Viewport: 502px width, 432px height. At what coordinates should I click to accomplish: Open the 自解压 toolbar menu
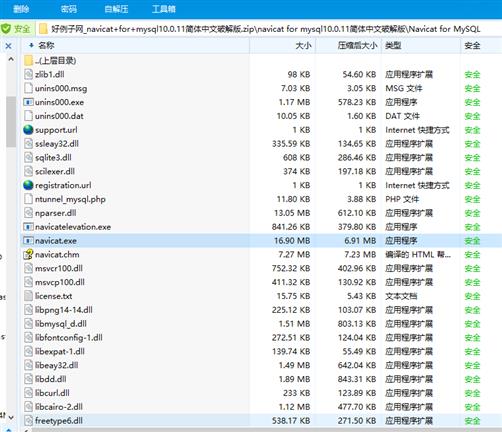(116, 9)
